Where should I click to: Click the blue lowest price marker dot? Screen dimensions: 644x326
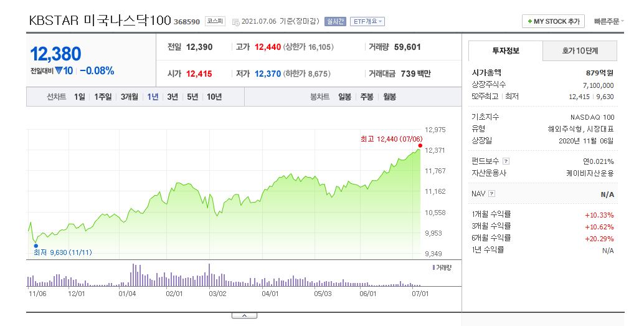36,246
